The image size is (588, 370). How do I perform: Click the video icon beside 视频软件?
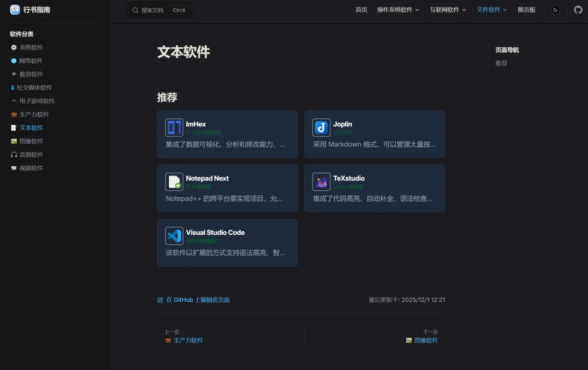tap(14, 168)
